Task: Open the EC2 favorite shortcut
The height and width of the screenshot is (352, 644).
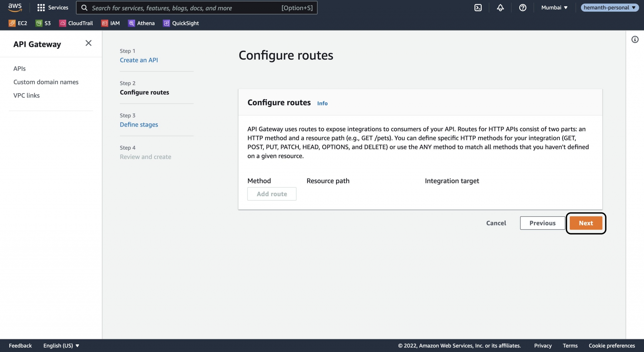Action: click(x=18, y=23)
